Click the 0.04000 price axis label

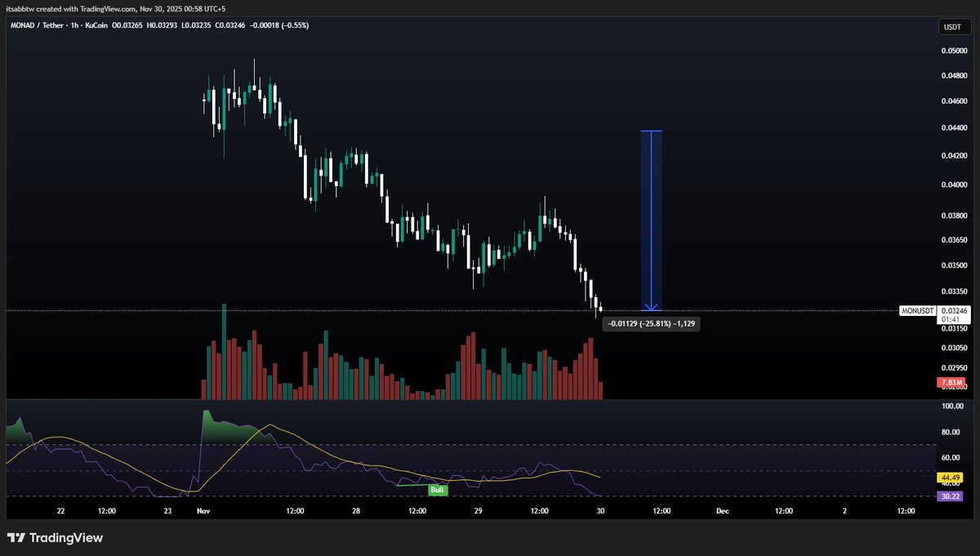click(955, 185)
